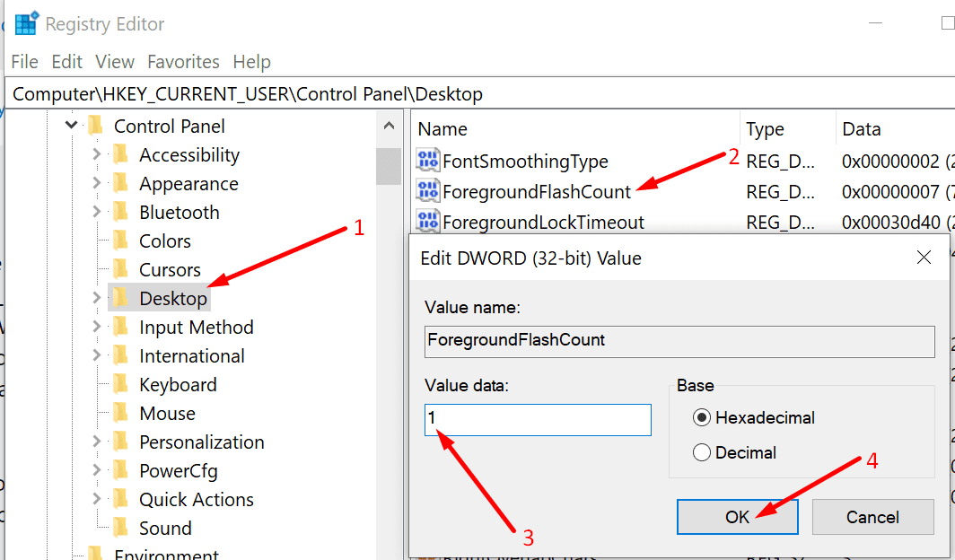The width and height of the screenshot is (955, 560).
Task: Click the FontSmoothingType DWORD value icon
Action: point(427,160)
